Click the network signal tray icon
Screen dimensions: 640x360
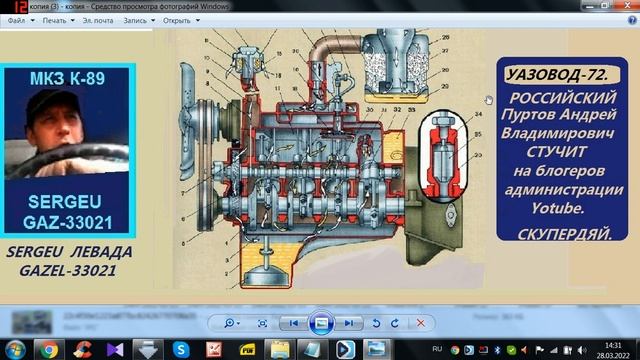click(553, 350)
